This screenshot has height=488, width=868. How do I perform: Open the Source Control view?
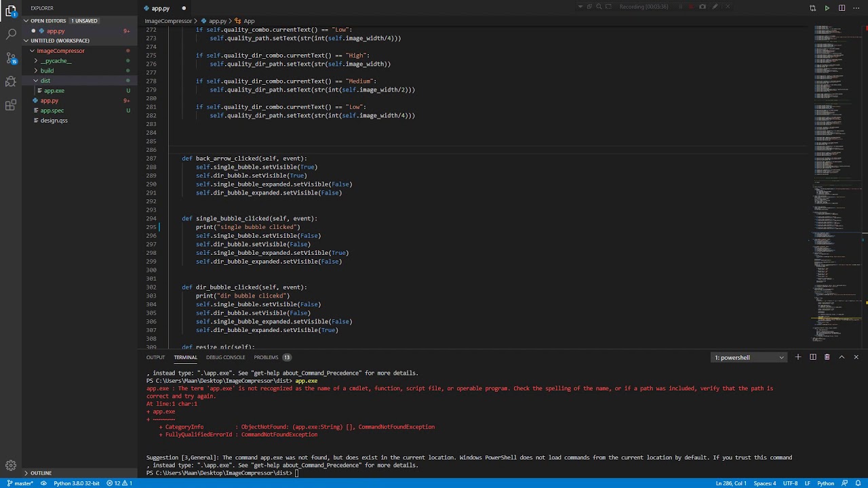tap(11, 58)
